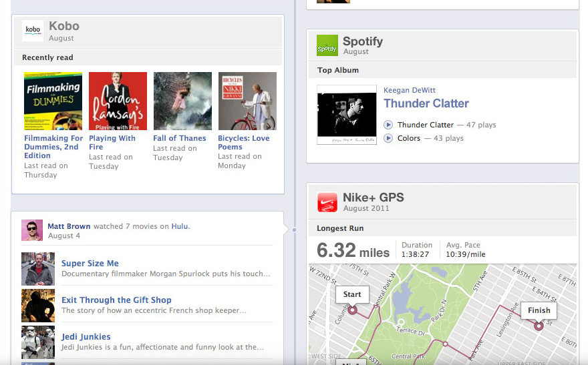Open the Super Size Me movie thumbnail
The image size is (588, 365).
coord(38,269)
